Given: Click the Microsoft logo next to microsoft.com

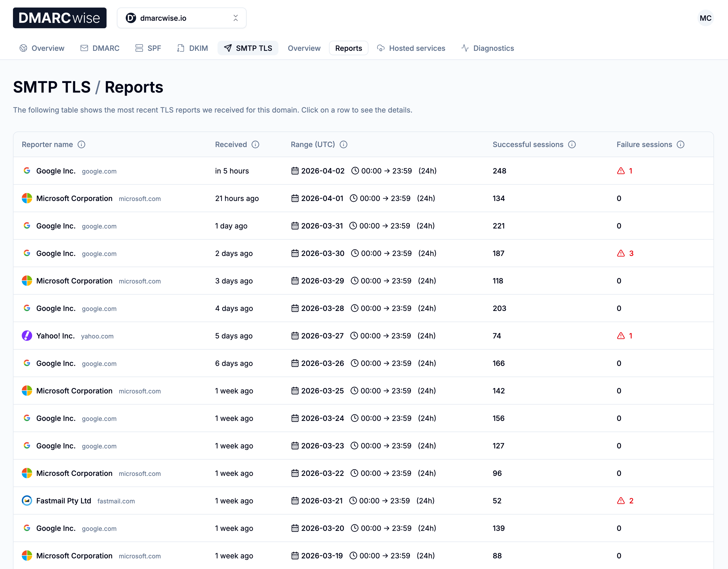Looking at the screenshot, I should 27,198.
